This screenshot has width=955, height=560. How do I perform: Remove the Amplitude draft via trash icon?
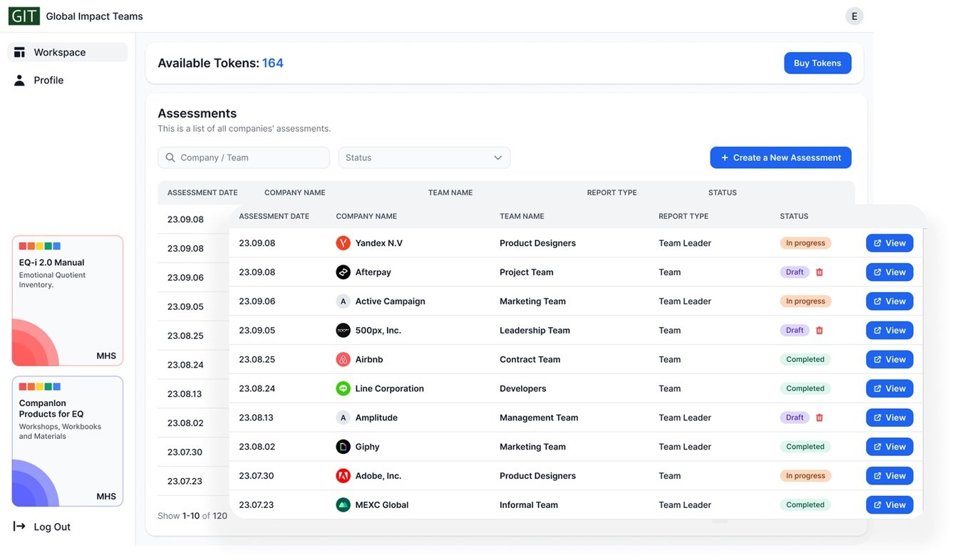[819, 418]
